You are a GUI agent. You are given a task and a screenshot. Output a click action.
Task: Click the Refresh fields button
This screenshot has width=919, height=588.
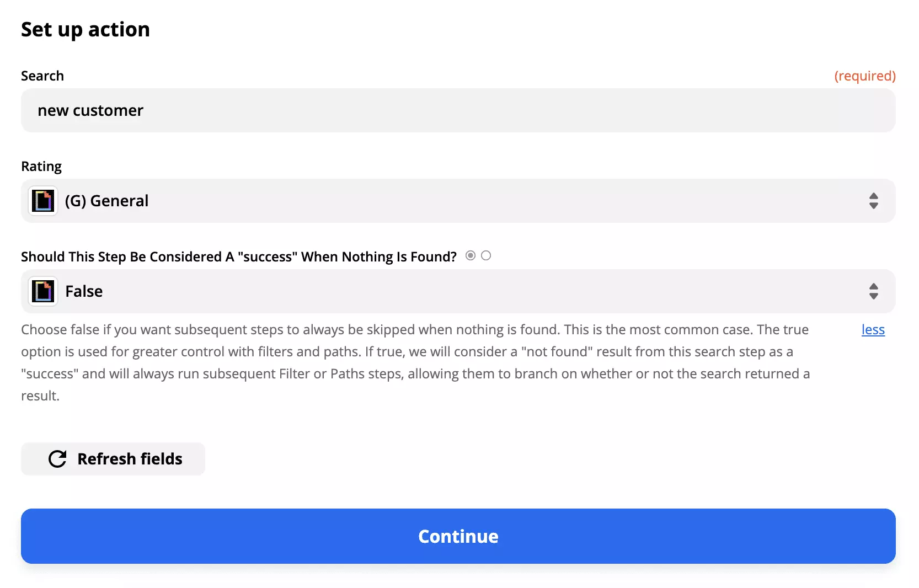pos(113,458)
